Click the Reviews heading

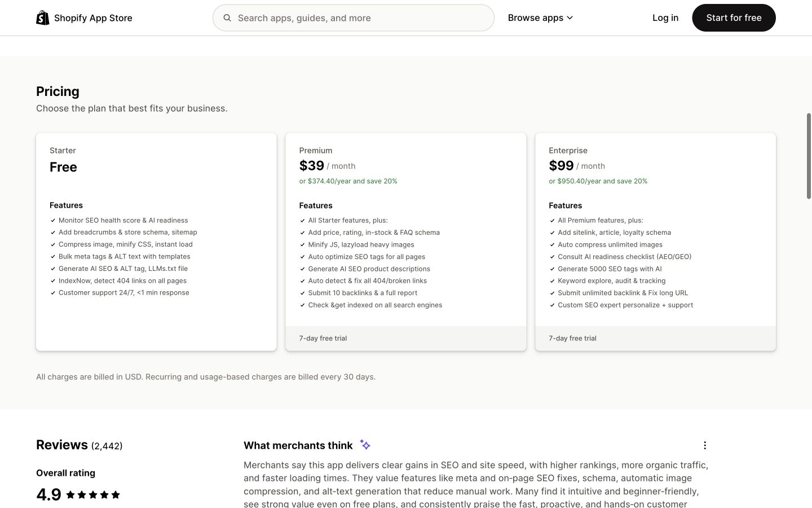click(62, 445)
